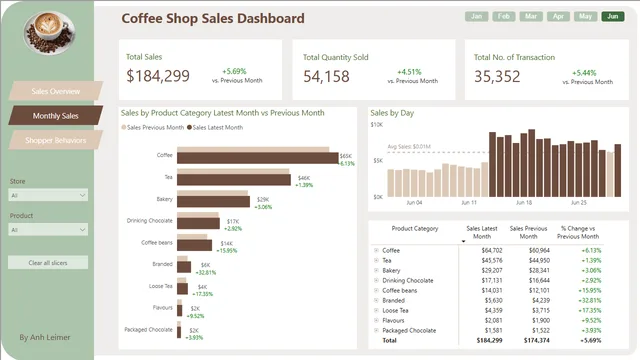The image size is (640, 360).
Task: Expand the Drinking Chocolate table row
Action: pyautogui.click(x=376, y=280)
